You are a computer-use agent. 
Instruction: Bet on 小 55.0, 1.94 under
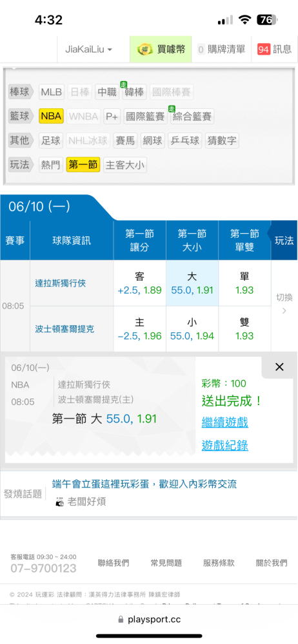point(192,329)
